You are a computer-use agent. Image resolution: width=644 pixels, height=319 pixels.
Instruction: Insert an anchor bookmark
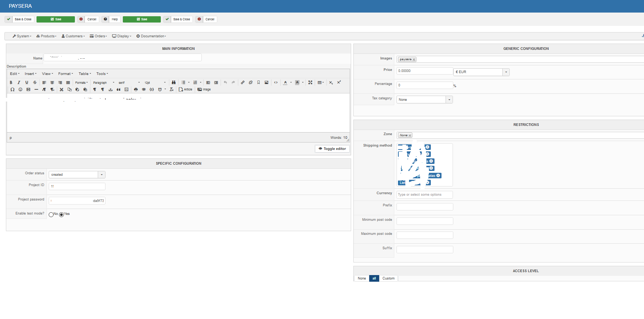[x=259, y=83]
